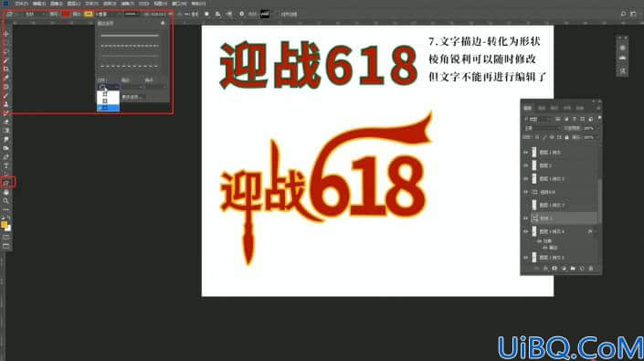The width and height of the screenshot is (644, 361).
Task: Choose the solid line stroke preset
Action: [x=130, y=36]
